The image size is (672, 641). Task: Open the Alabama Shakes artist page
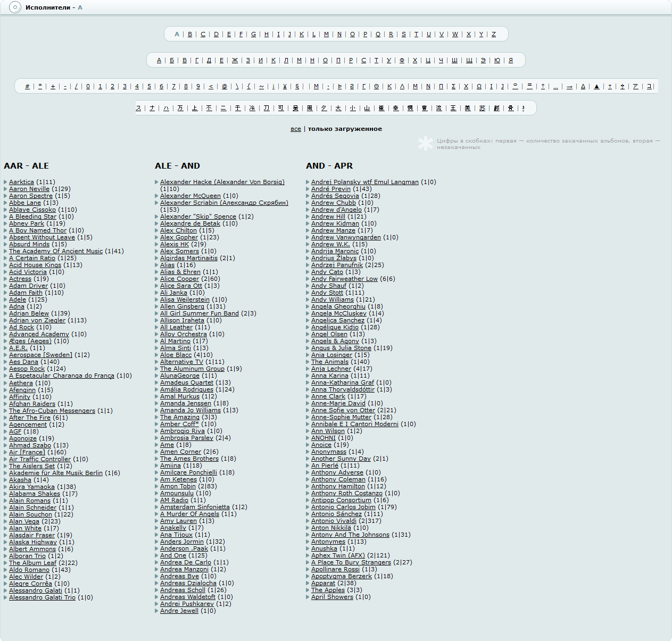pyautogui.click(x=35, y=494)
